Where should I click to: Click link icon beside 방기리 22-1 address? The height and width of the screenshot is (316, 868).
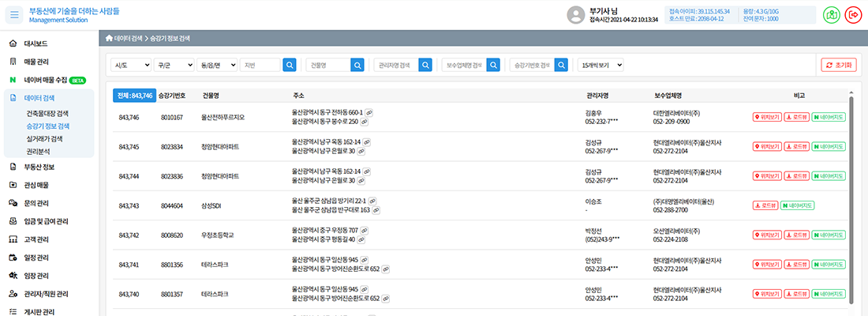pyautogui.click(x=373, y=201)
